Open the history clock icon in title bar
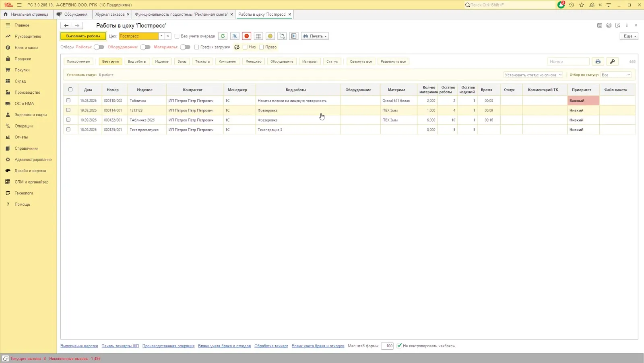Screen dimensions: 644x363 571,5
